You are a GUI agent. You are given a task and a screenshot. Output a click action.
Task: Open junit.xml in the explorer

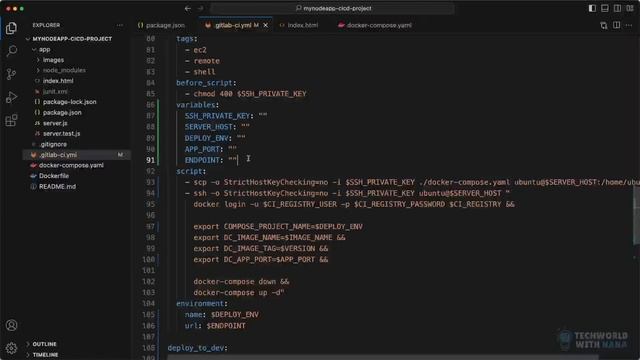tap(55, 91)
